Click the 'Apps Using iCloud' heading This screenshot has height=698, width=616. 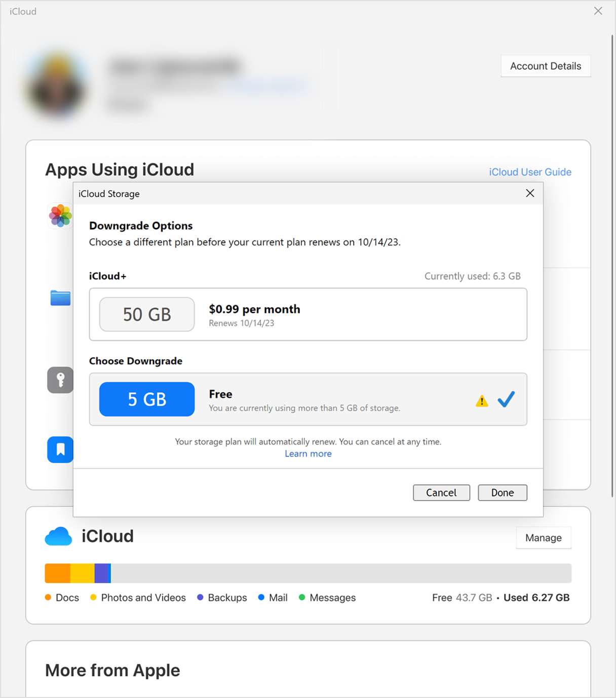tap(120, 169)
